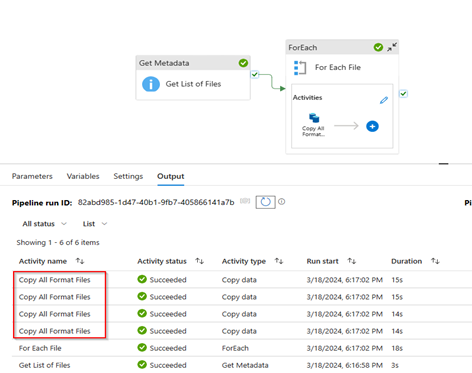Click the ForEach loop icon
The image size is (472, 373).
(x=300, y=67)
